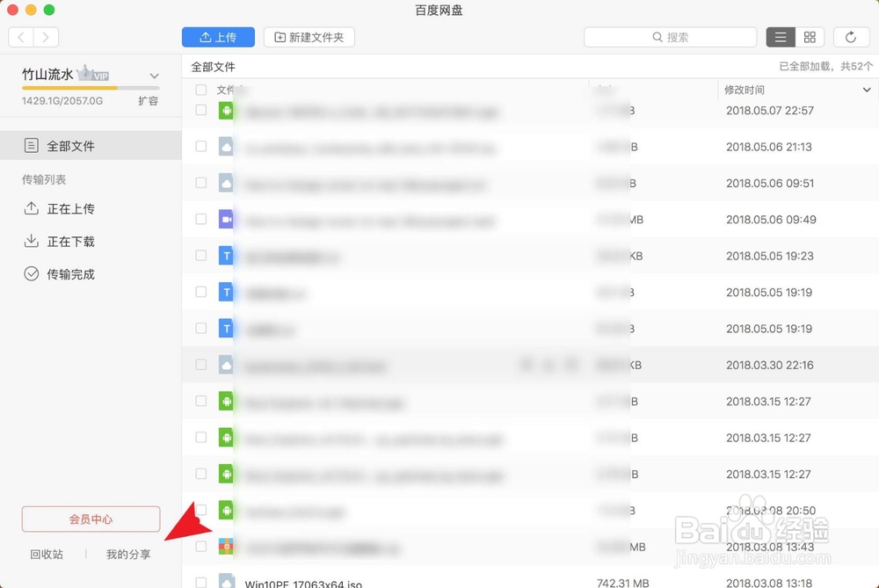
Task: Click the storage usage progress bar
Action: tap(91, 88)
